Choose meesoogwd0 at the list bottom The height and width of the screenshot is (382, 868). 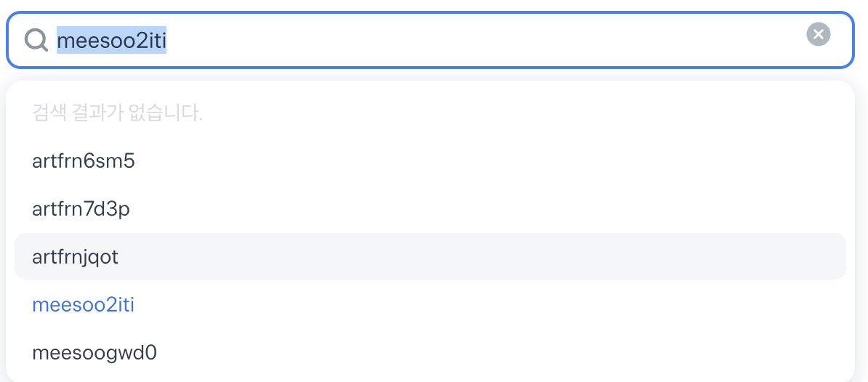95,353
